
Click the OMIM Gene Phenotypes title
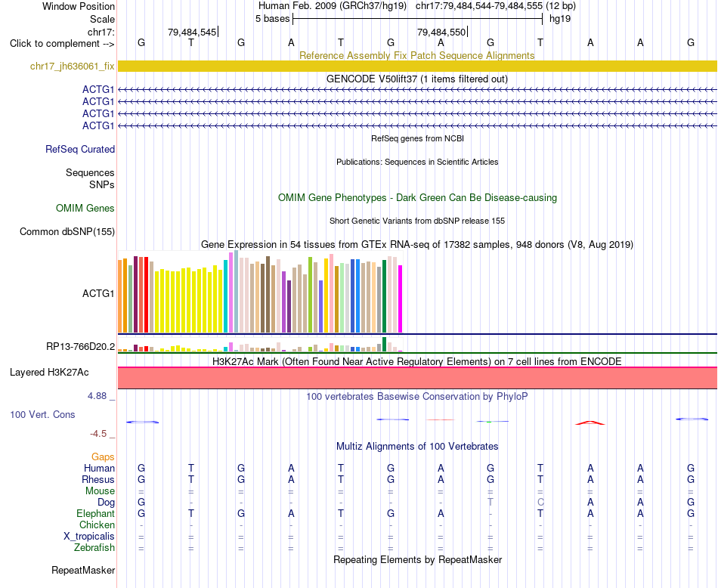417,197
